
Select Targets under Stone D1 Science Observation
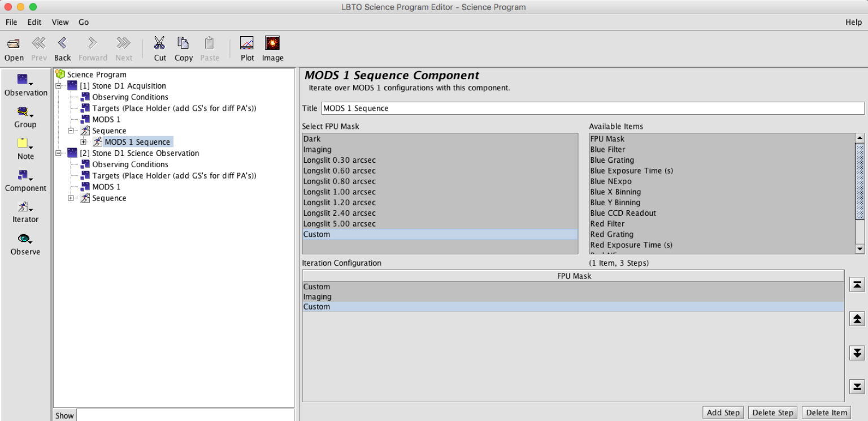pyautogui.click(x=174, y=176)
